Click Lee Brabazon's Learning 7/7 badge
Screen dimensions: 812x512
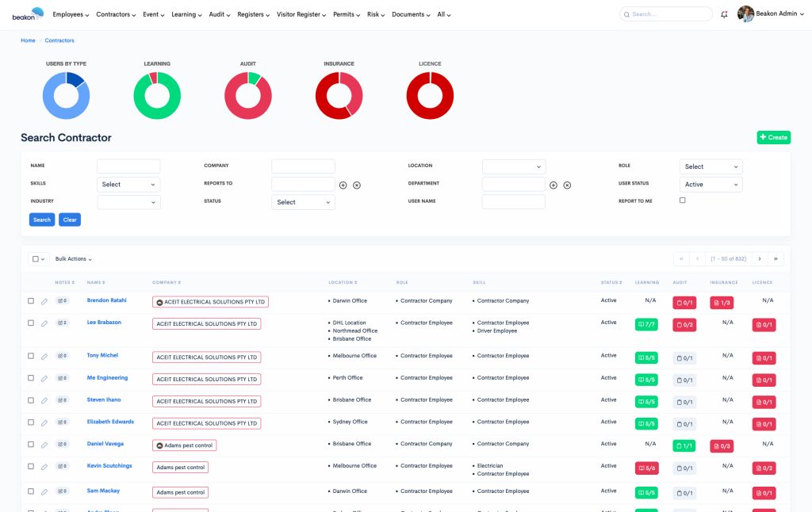[x=645, y=324]
